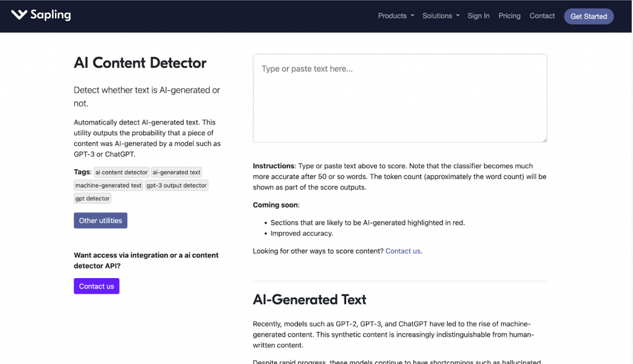Click the AI-Generated Text section heading
Screen dimensions: 633x364
[310, 299]
